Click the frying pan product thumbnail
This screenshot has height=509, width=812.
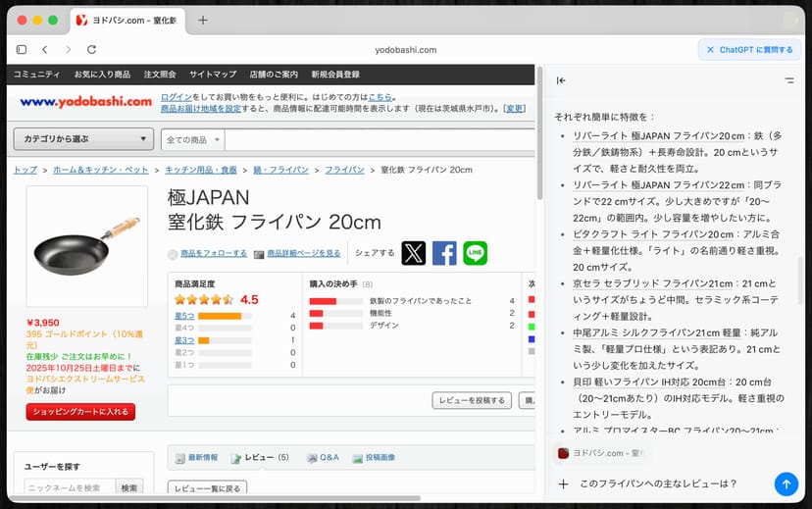click(86, 245)
